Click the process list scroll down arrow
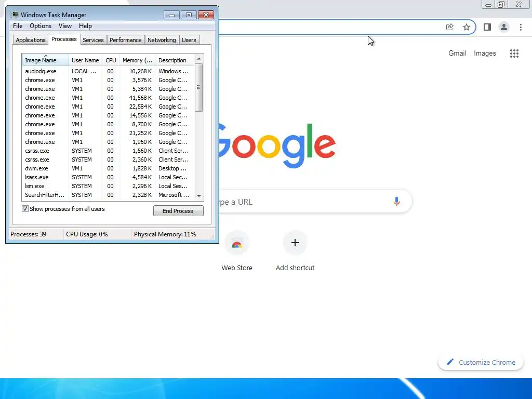This screenshot has height=399, width=532. [199, 196]
